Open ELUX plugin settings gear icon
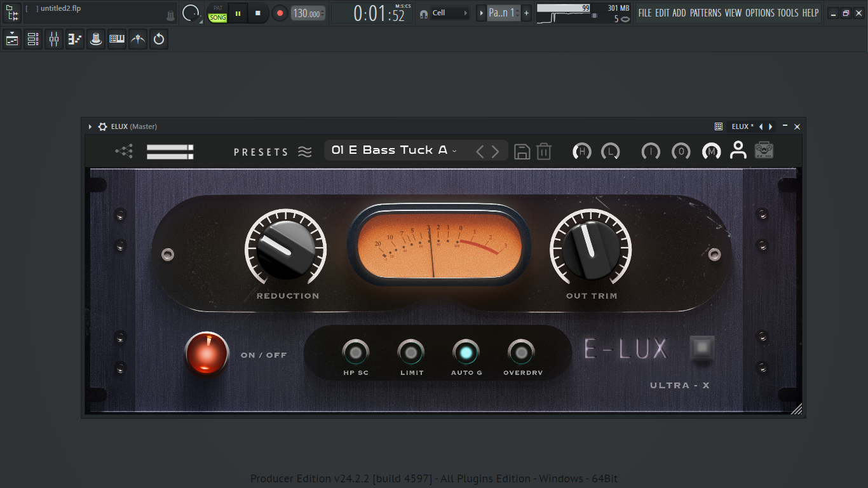 (102, 126)
